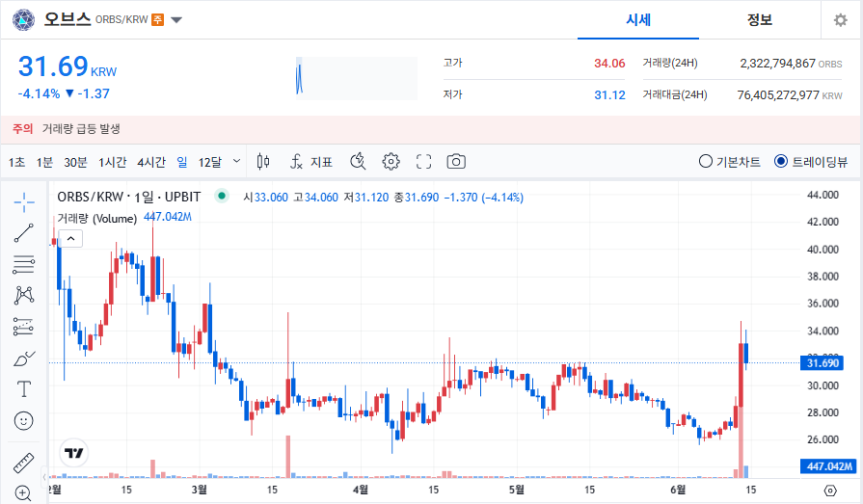Switch to the 정보 tab
This screenshot has height=504, width=863.
pyautogui.click(x=760, y=20)
